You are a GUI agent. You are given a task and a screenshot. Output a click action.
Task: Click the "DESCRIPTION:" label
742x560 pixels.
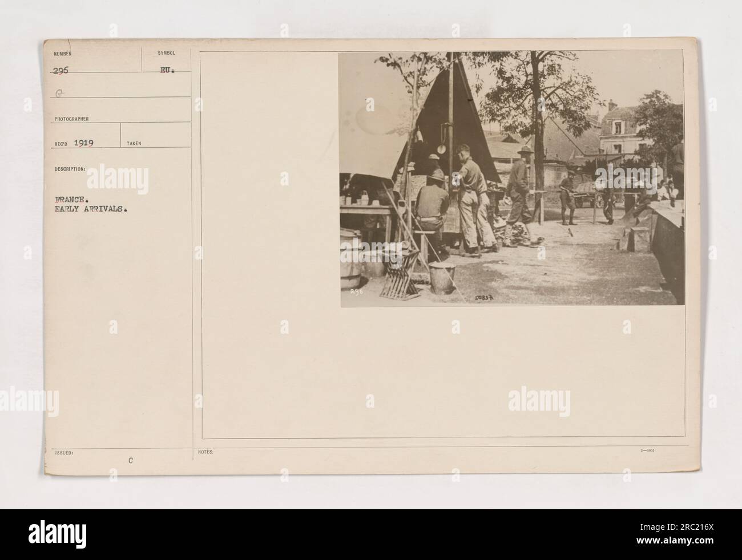70,169
